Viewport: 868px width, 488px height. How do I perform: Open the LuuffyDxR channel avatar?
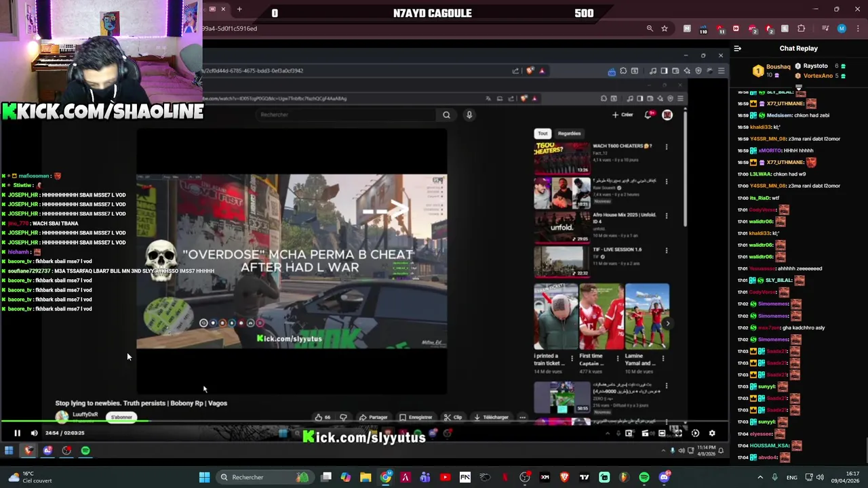(x=62, y=416)
